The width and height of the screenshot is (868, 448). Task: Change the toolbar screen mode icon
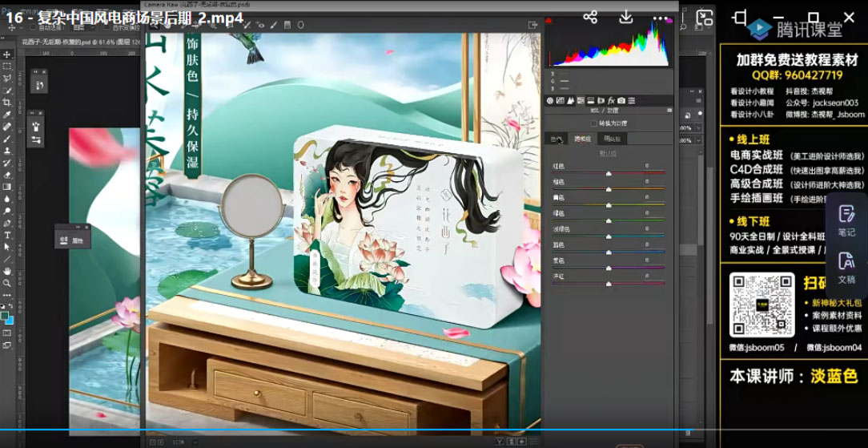tap(7, 345)
